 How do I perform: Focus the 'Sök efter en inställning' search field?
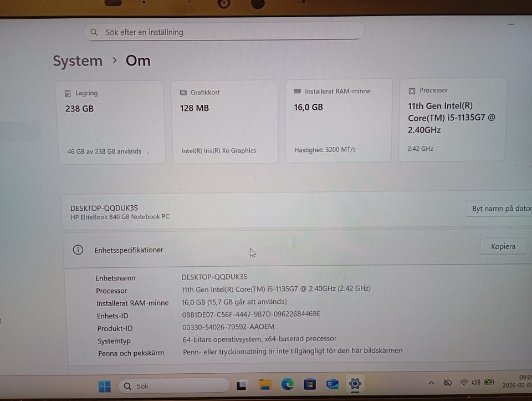(224, 32)
